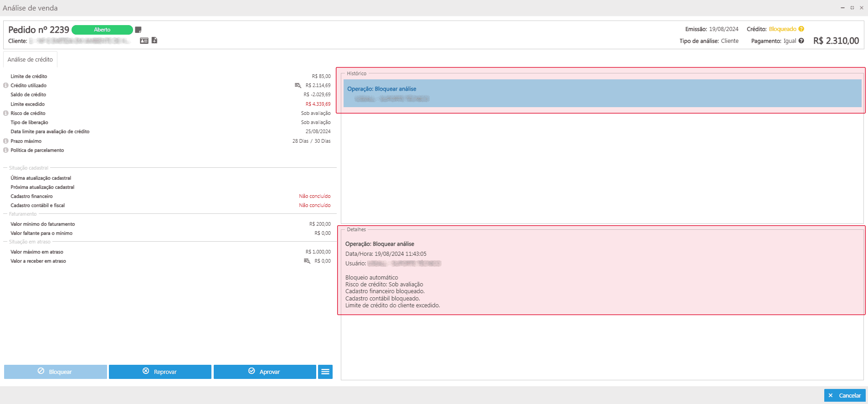Open the client registration card icon
Image resolution: width=868 pixels, height=404 pixels.
click(144, 41)
